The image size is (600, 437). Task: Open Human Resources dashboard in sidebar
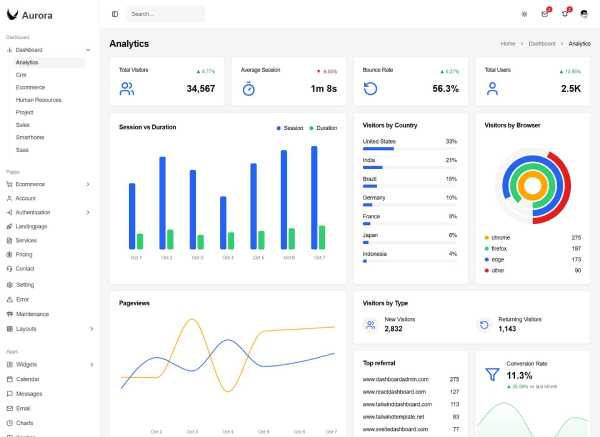click(38, 100)
